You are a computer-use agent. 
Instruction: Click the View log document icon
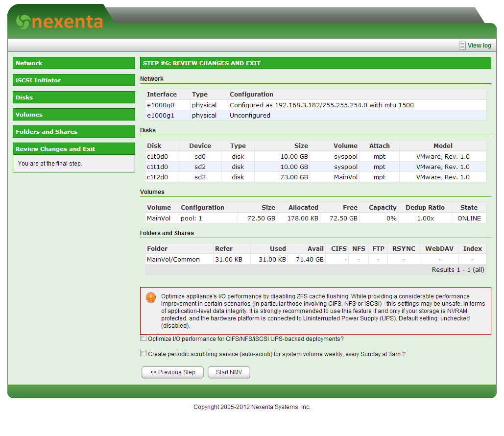(x=462, y=46)
